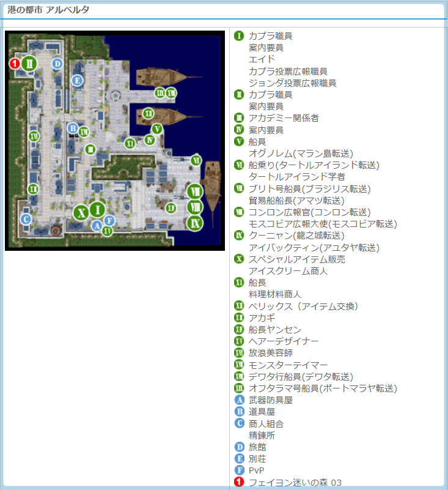Click the red 1 icon in the legend
The height and width of the screenshot is (490, 448).
click(240, 483)
